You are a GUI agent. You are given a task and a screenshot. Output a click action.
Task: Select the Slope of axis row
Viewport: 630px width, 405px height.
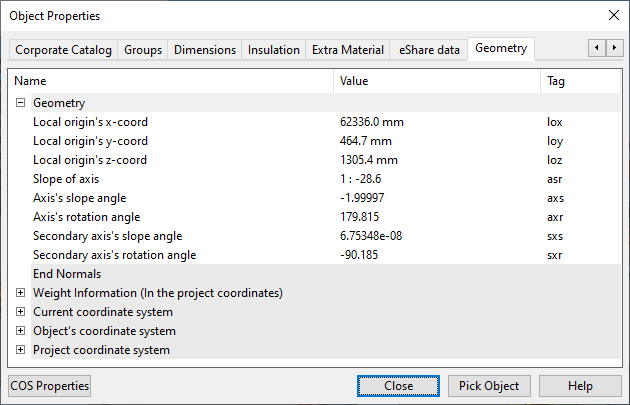(66, 179)
